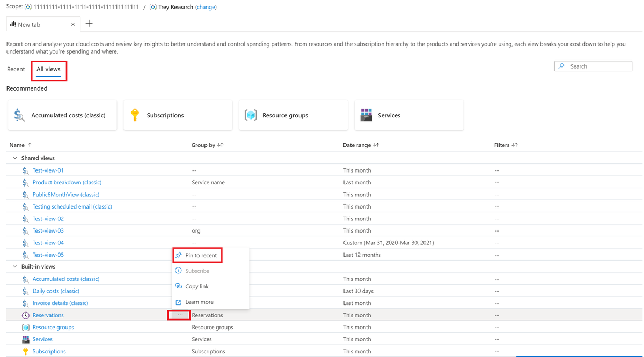Viewport: 644px width, 357px height.
Task: Collapse the Shared views section
Action: pyautogui.click(x=14, y=158)
